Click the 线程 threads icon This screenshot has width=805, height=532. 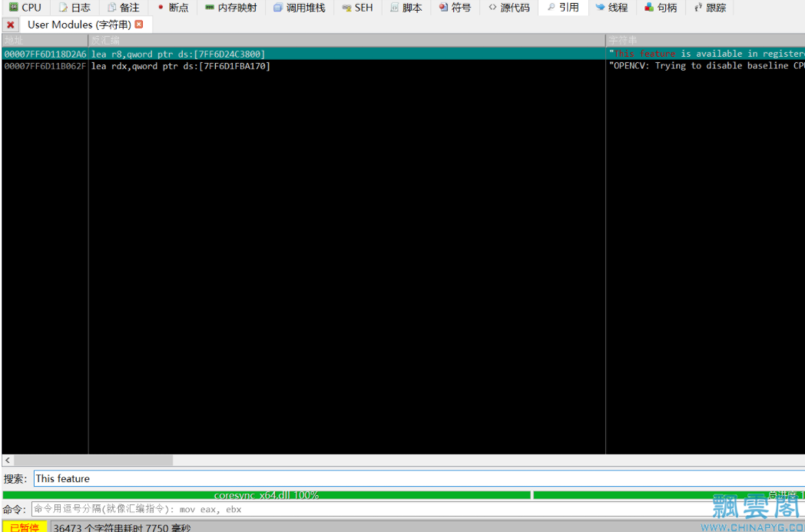(600, 7)
